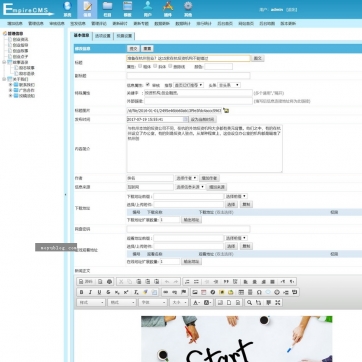Image resolution: width=362 pixels, height=362 pixels.
Task: Open the 管理信息 submenu item
Action: point(35,24)
